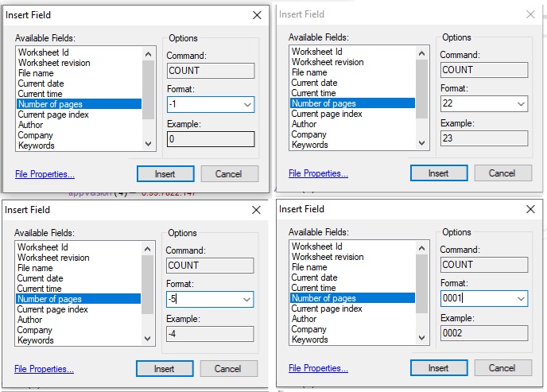Choose Keywords in the dialog with Format 22
The height and width of the screenshot is (392, 547).
tap(309, 145)
